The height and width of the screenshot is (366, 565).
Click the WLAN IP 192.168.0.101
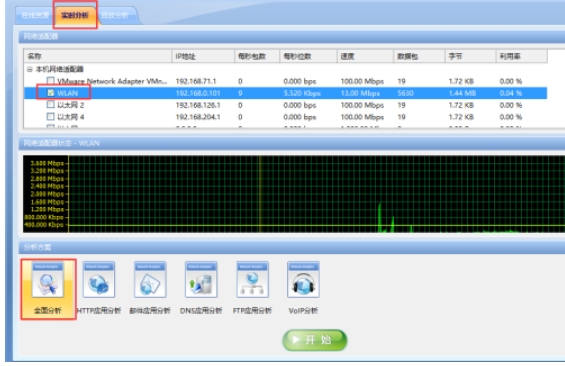198,93
